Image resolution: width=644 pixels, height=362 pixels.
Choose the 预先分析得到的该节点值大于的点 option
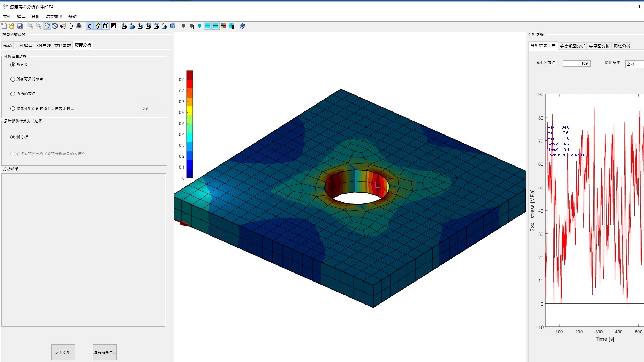pyautogui.click(x=13, y=108)
